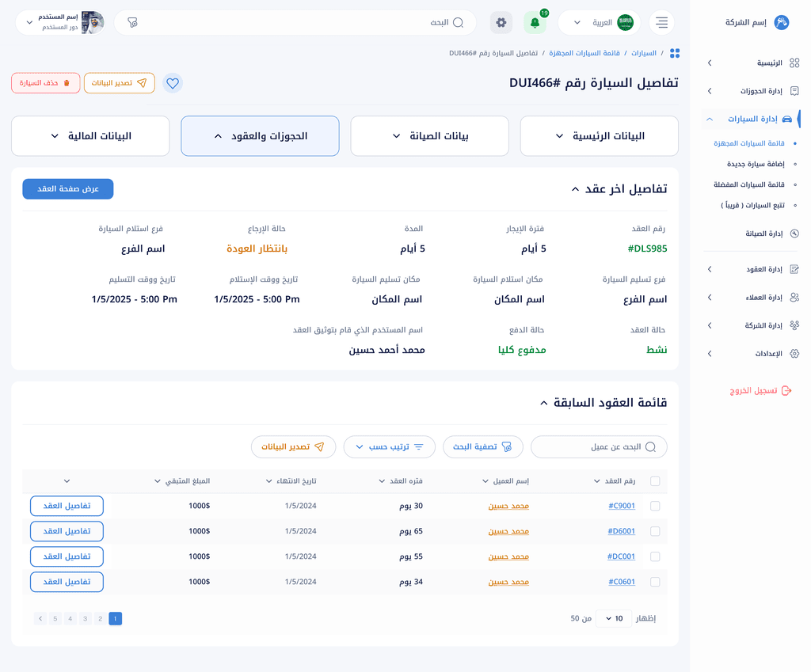Viewport: 811px width, 672px height.
Task: Expand the بيانات الصيانة section
Action: pyautogui.click(x=430, y=136)
